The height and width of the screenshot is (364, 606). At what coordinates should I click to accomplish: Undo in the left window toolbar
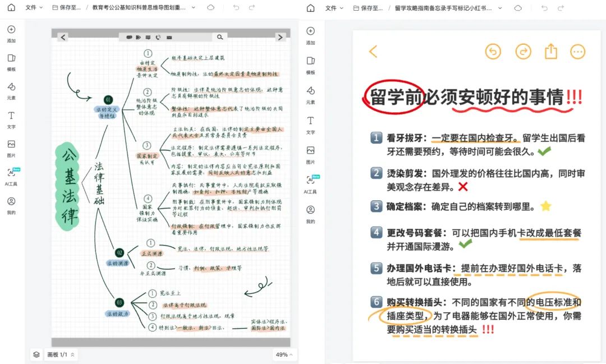pos(236,7)
